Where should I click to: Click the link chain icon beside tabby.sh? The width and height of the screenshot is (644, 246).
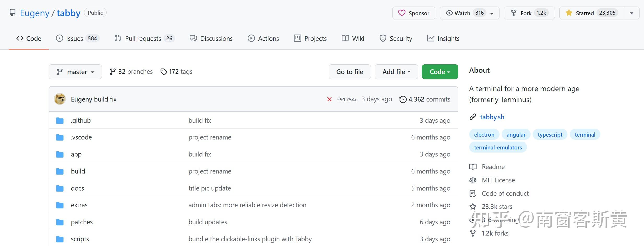(473, 117)
